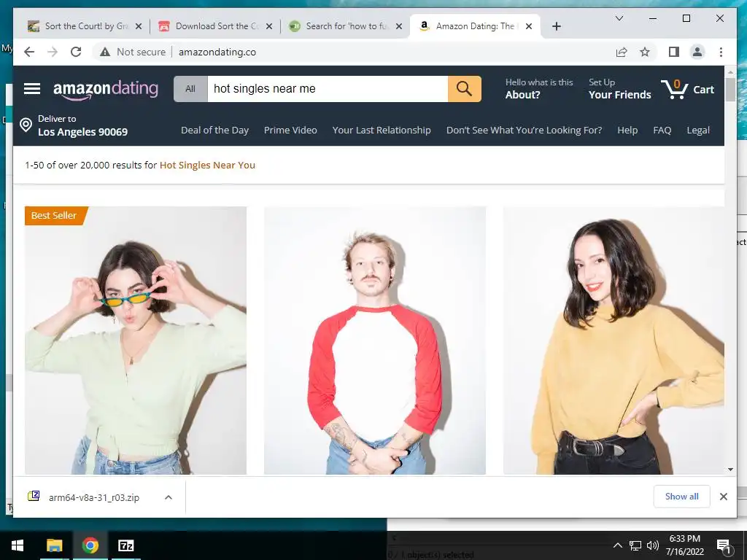
Task: Expand options for arm64-v8a-31_r03.zip download
Action: 169,497
